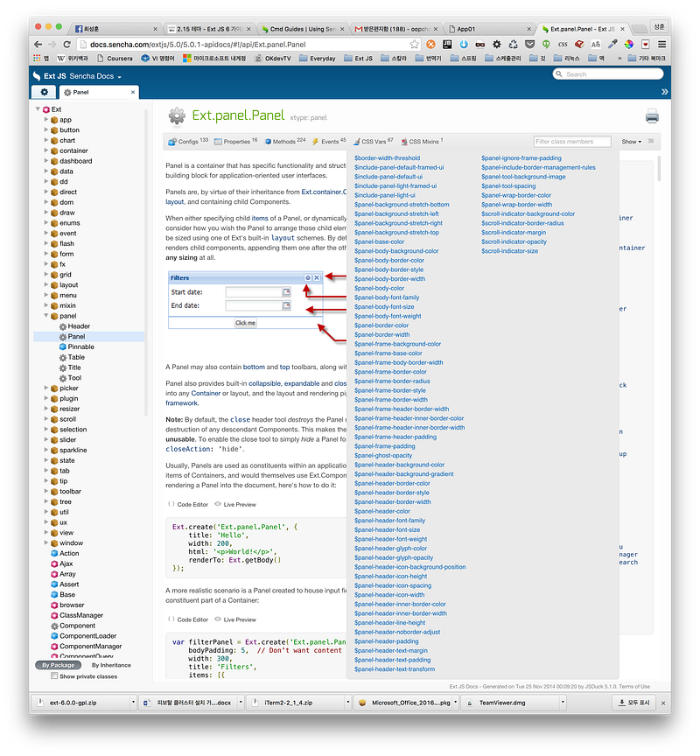
Task: Switch to the Cmd Guides browser tab
Action: click(304, 29)
